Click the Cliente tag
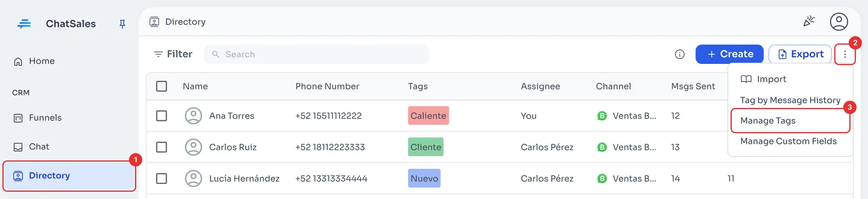This screenshot has height=199, width=868. click(x=426, y=147)
